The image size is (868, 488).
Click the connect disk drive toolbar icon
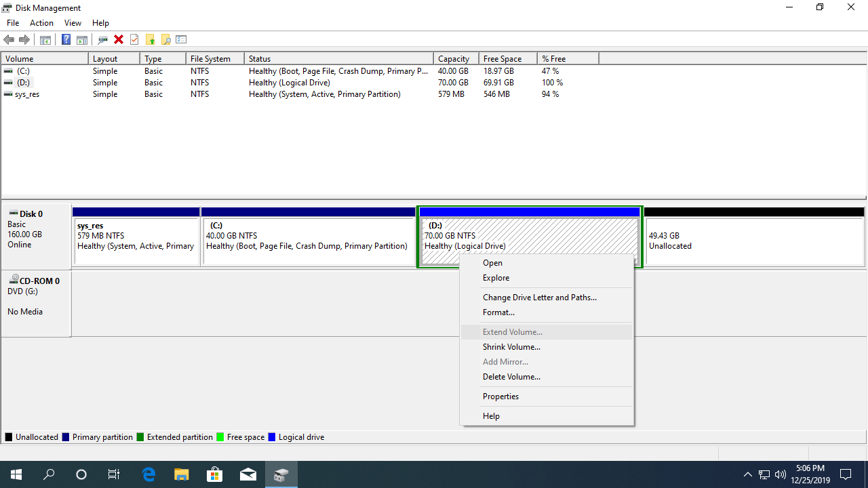[x=103, y=40]
